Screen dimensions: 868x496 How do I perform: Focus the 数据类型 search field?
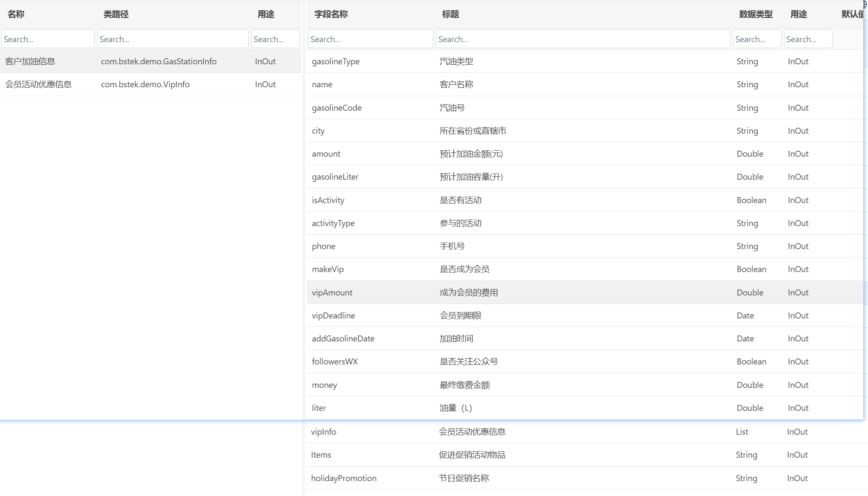(x=757, y=39)
